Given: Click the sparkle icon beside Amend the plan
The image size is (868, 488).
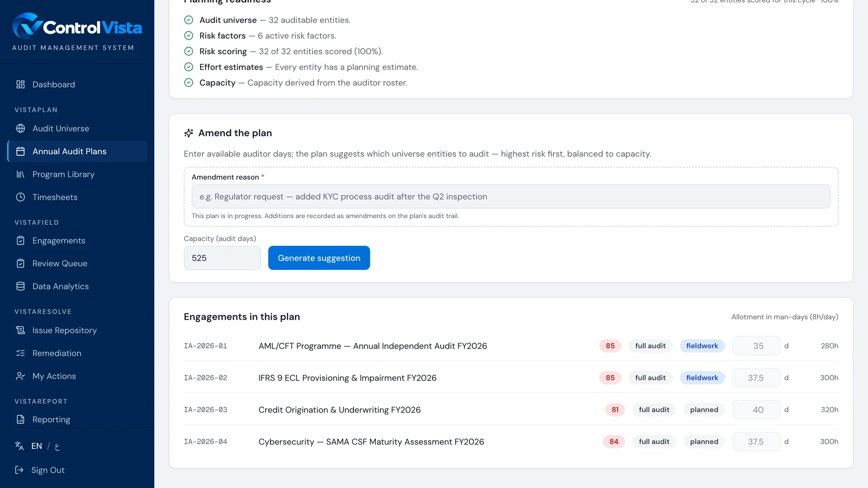Looking at the screenshot, I should [188, 133].
